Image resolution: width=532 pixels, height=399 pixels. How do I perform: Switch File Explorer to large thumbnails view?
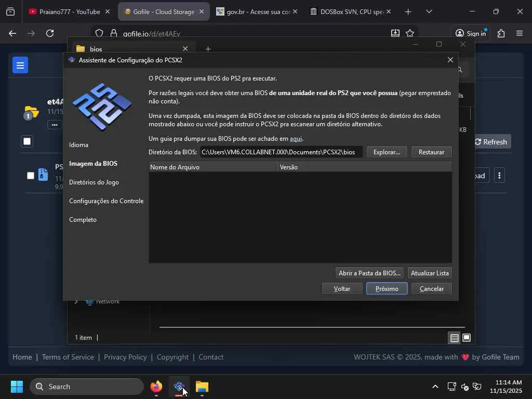[x=467, y=338]
